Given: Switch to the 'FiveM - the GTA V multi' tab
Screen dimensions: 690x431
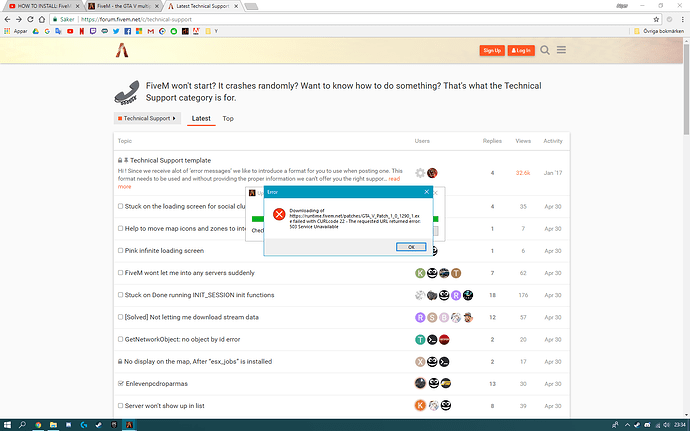Looking at the screenshot, I should tap(123, 6).
